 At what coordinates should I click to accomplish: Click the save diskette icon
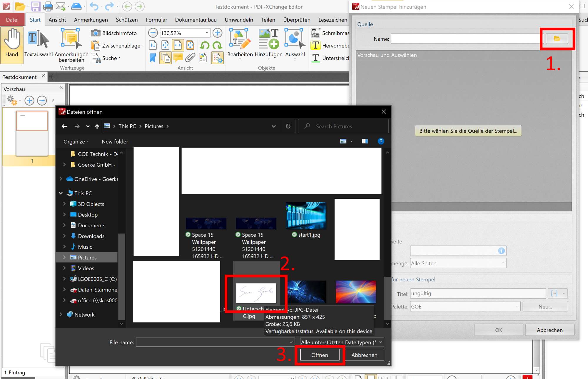(x=36, y=6)
